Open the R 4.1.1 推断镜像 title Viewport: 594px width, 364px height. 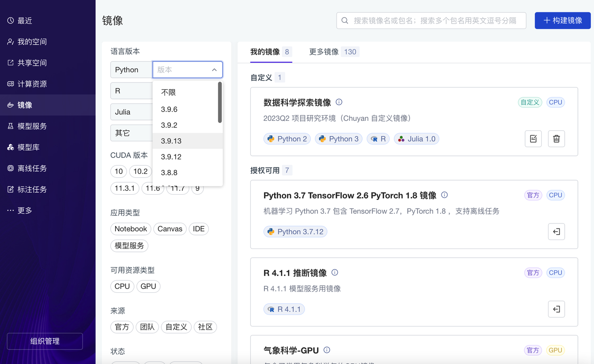click(x=295, y=273)
